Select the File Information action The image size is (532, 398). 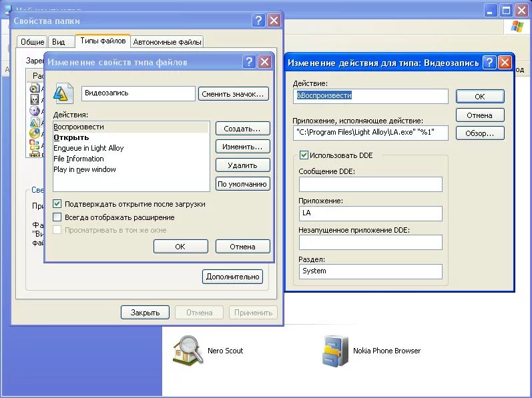(x=79, y=159)
